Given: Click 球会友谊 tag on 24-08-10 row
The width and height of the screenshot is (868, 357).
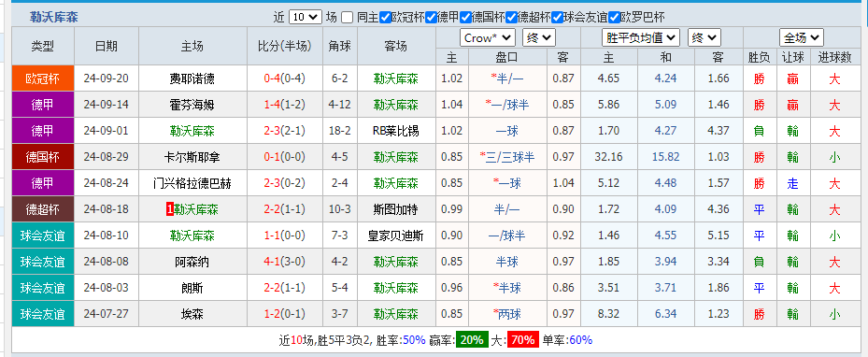Looking at the screenshot, I should click(43, 236).
